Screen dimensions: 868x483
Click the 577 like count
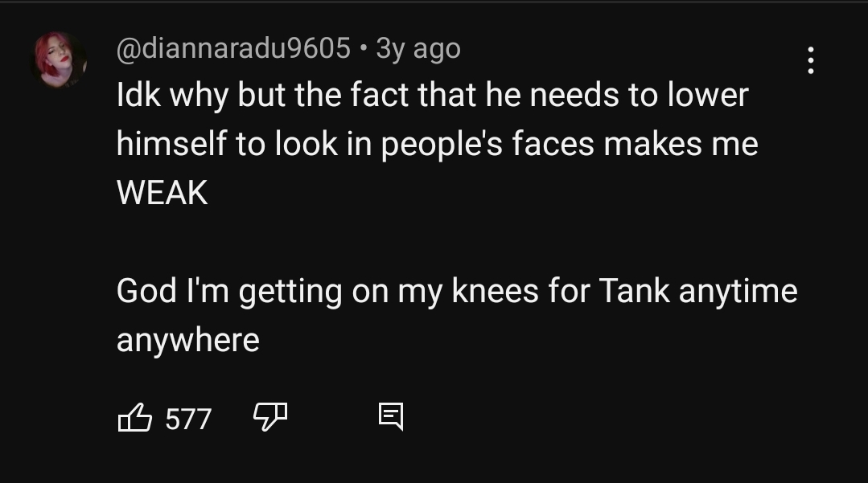coord(188,419)
